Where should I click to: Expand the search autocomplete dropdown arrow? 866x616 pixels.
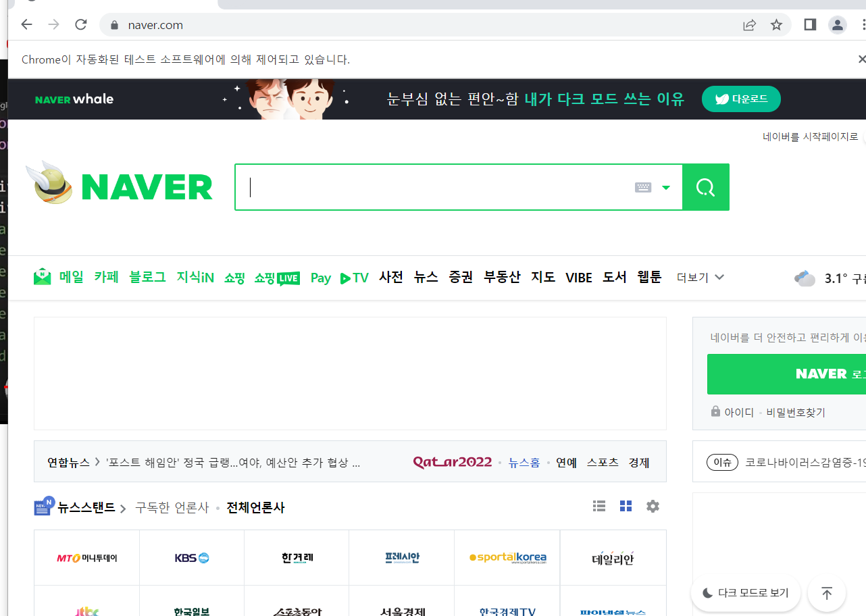[x=666, y=188]
